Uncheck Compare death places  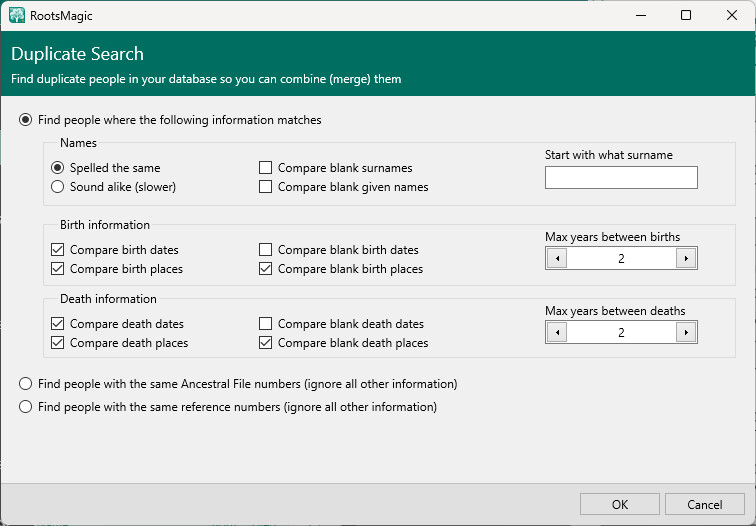click(x=58, y=343)
